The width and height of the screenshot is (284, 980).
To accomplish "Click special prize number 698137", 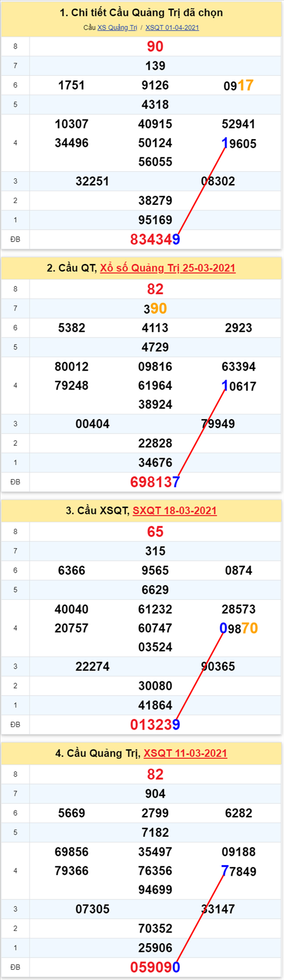I will click(x=155, y=483).
